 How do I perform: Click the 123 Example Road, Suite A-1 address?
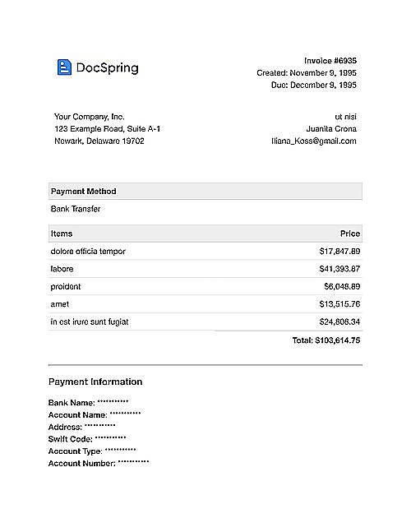click(x=107, y=129)
